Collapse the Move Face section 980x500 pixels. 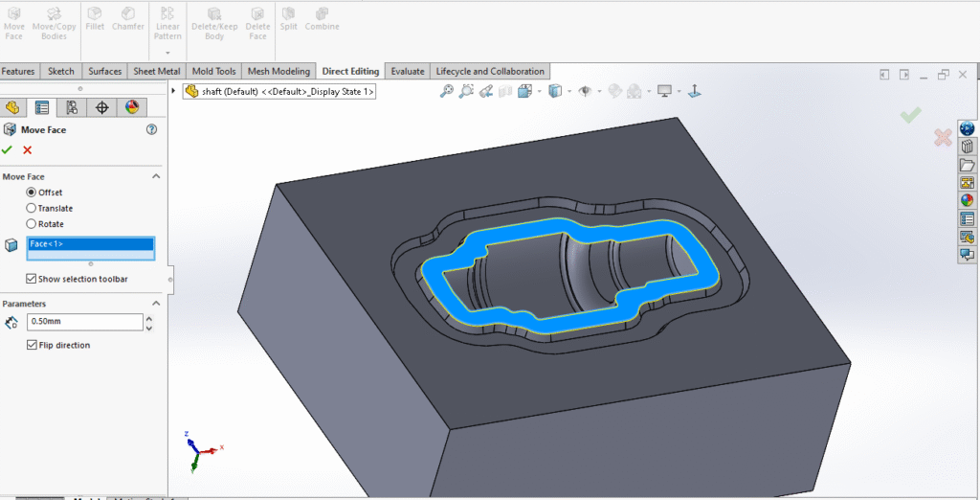pos(156,177)
